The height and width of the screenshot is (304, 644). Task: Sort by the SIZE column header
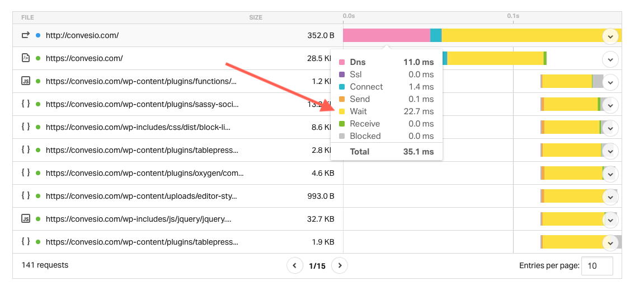tap(256, 17)
